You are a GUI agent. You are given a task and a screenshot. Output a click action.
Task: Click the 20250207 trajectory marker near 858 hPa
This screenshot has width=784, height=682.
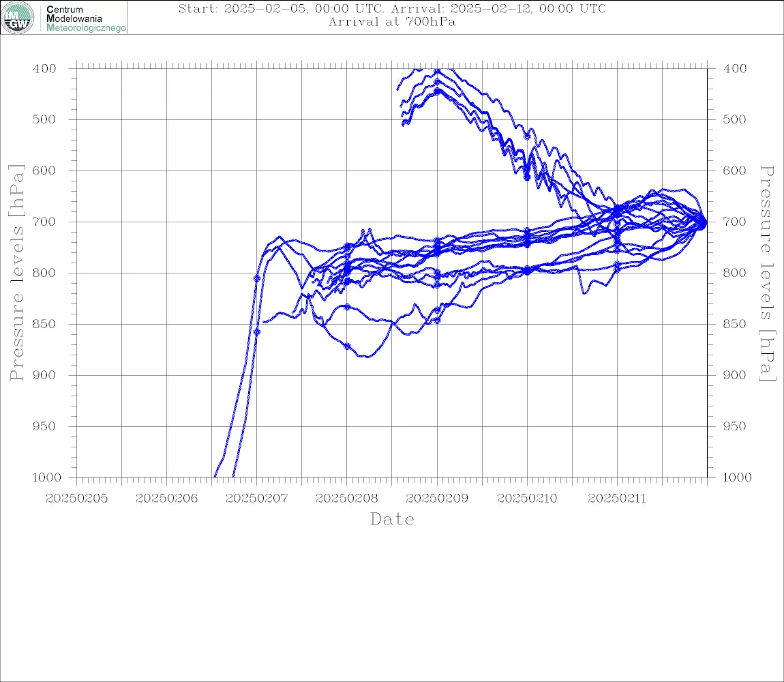point(257,331)
